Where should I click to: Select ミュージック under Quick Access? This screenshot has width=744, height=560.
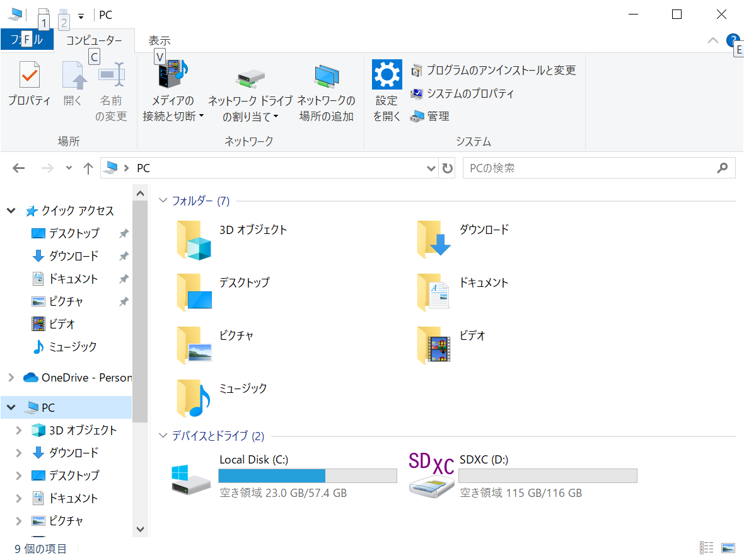64,347
